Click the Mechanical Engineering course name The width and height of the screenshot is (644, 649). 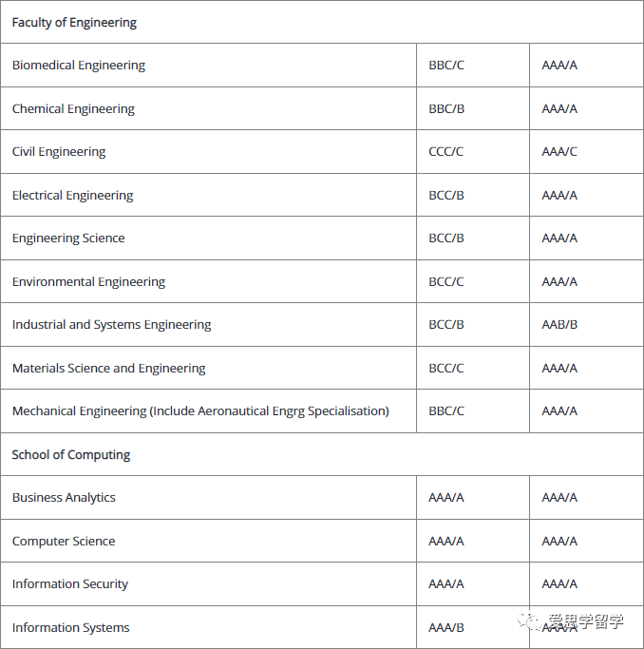(200, 411)
